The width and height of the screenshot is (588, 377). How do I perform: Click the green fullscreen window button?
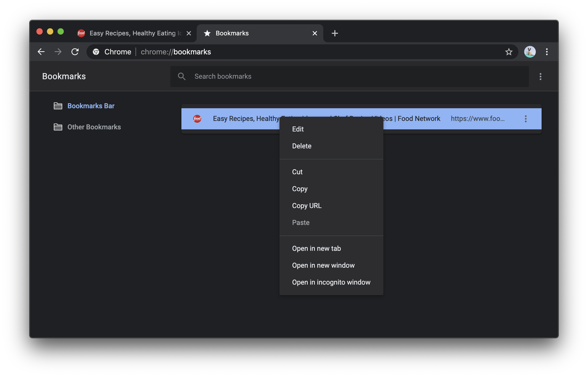coord(61,32)
